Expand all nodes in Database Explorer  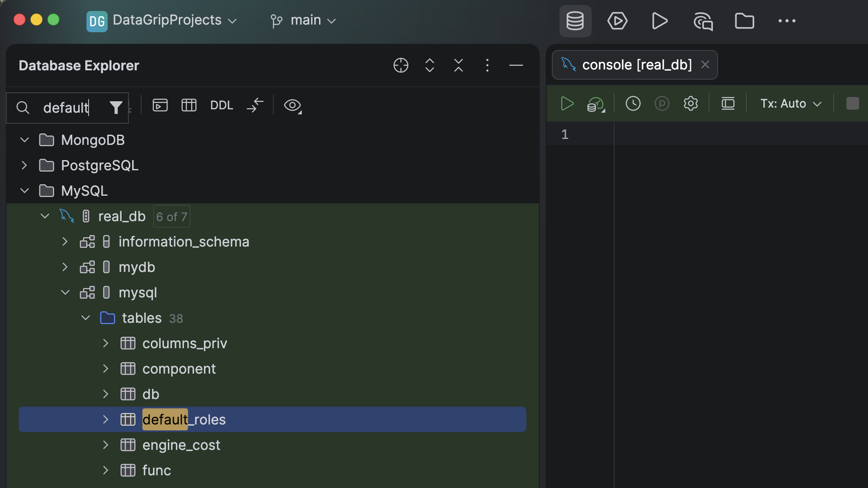point(430,65)
